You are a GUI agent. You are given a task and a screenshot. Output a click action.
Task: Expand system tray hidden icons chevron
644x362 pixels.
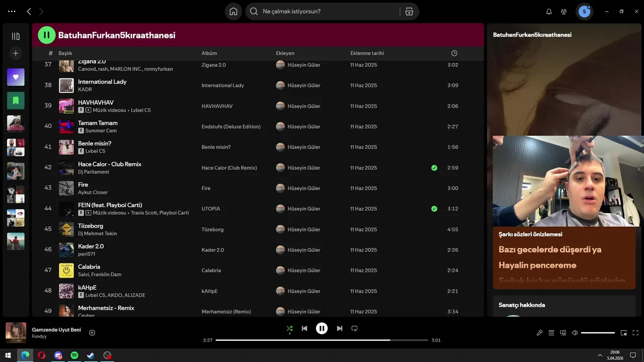tap(600, 355)
